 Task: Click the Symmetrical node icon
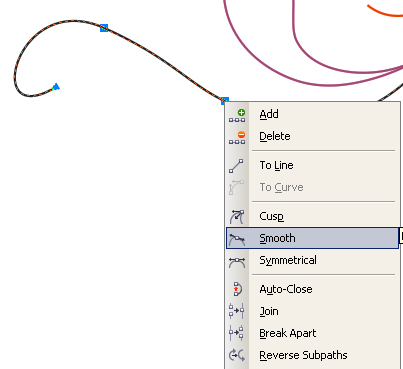[237, 262]
